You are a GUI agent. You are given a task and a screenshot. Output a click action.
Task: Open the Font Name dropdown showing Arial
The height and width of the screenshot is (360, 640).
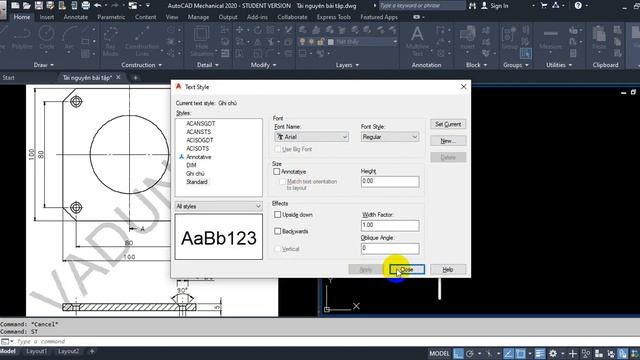[x=312, y=137]
